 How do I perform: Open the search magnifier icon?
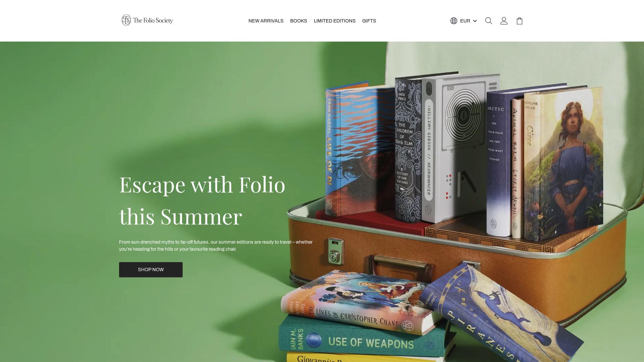(x=489, y=21)
